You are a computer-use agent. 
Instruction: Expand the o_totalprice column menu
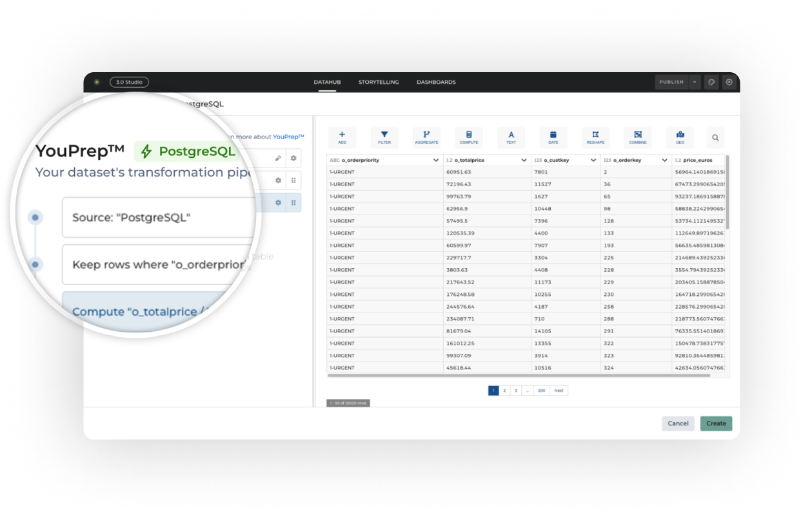pyautogui.click(x=524, y=160)
